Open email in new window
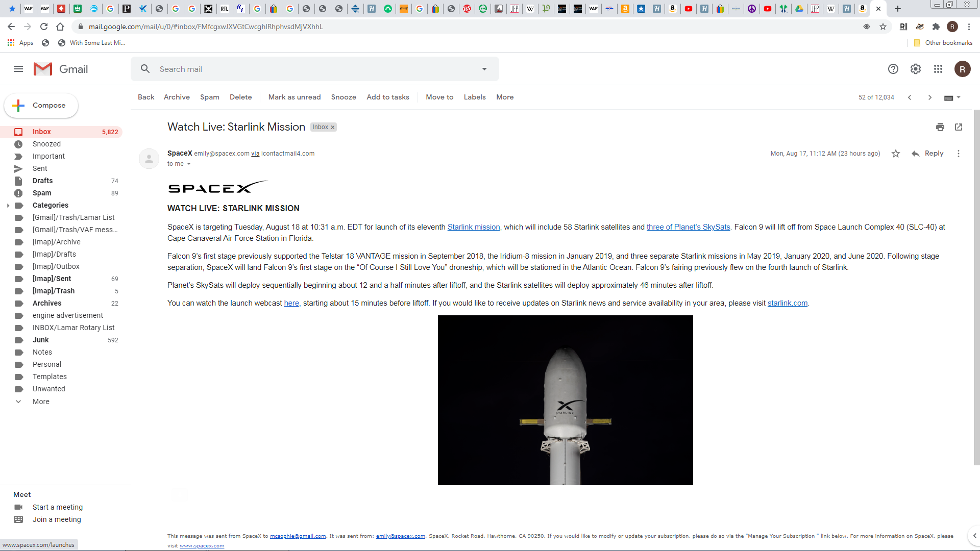Viewport: 980px width, 551px height. pos(958,127)
